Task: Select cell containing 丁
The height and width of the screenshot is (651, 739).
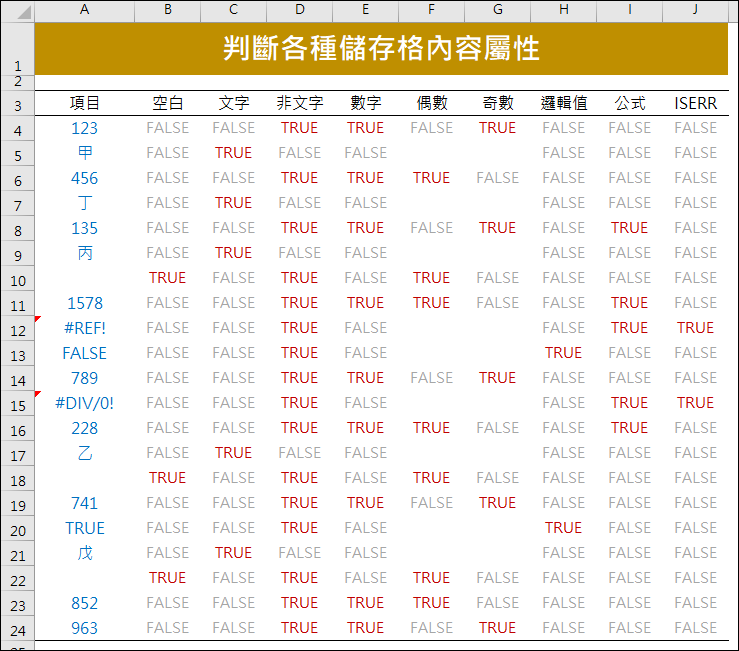Action: (x=84, y=203)
